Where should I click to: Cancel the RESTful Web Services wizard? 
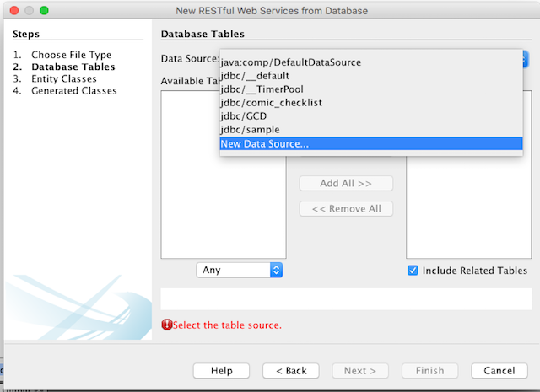tap(499, 371)
